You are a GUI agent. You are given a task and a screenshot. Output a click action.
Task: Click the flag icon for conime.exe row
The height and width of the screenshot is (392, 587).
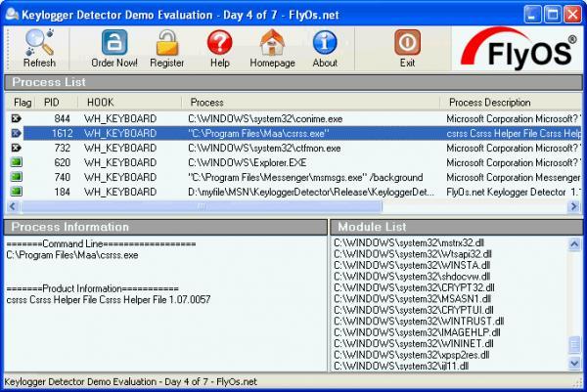tap(16, 118)
